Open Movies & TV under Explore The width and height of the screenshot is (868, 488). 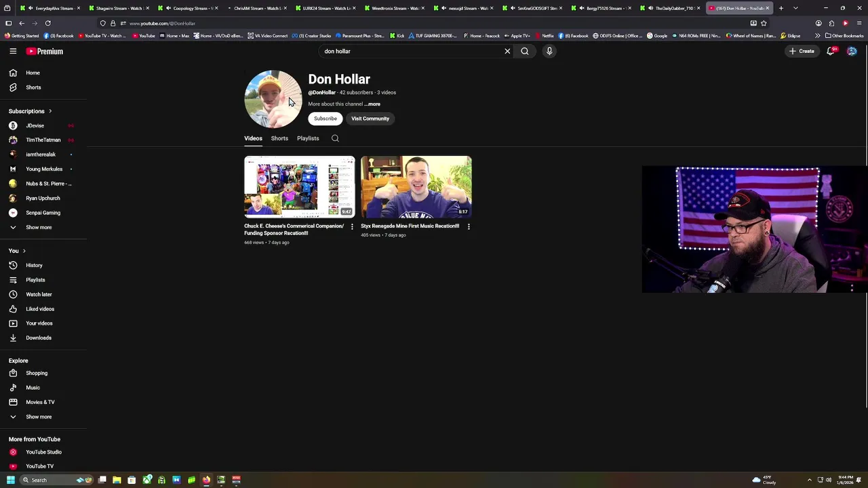(43, 402)
